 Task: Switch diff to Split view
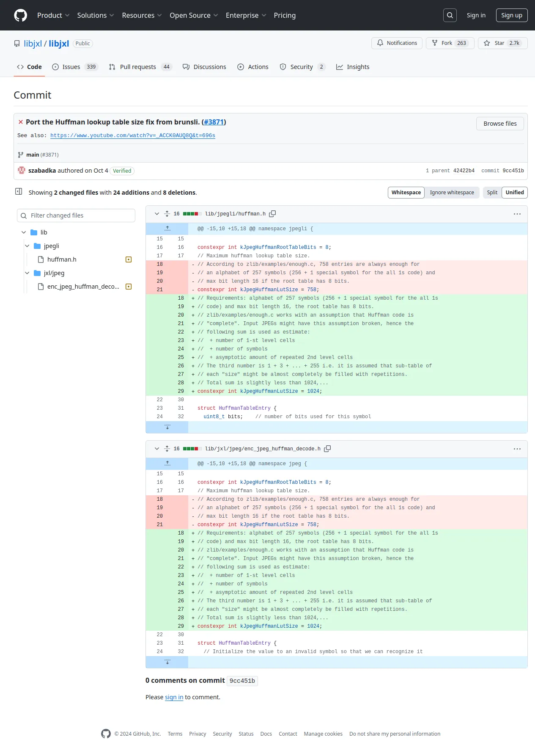(492, 193)
